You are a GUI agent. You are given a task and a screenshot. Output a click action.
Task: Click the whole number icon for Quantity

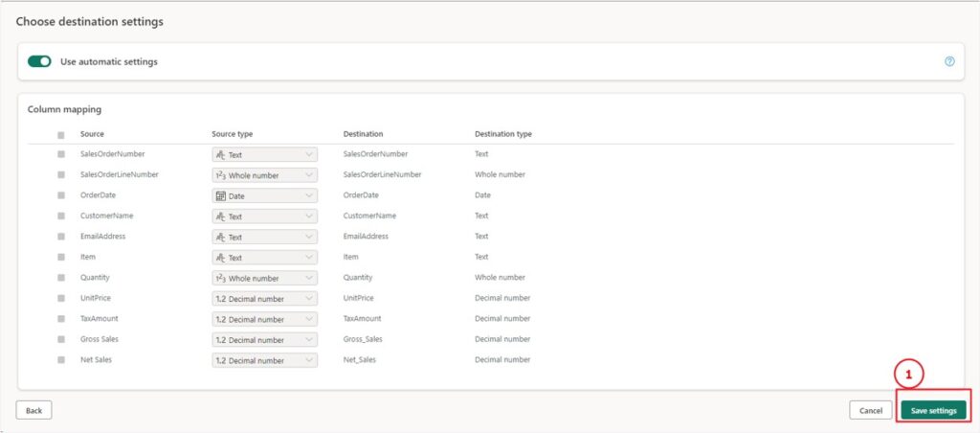pos(220,278)
